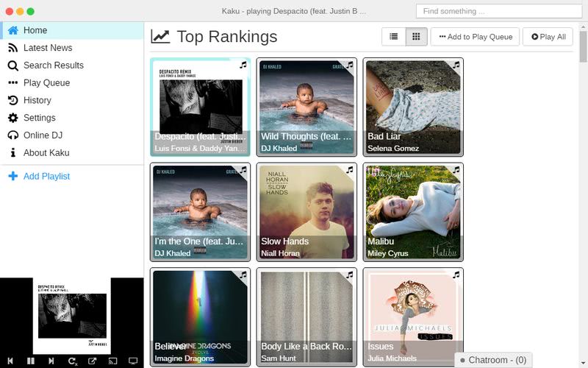This screenshot has width=588, height=368.
Task: Open Latest News section
Action: (x=72, y=48)
